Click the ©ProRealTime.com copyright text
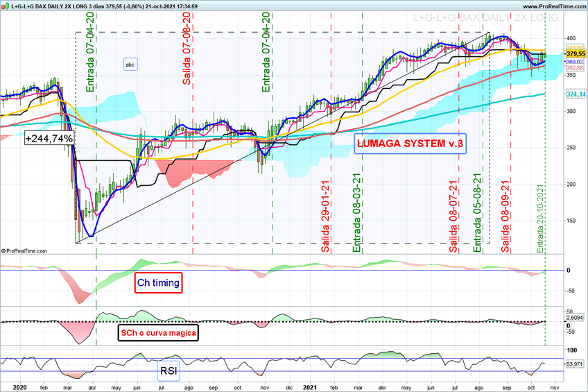 click(24, 251)
